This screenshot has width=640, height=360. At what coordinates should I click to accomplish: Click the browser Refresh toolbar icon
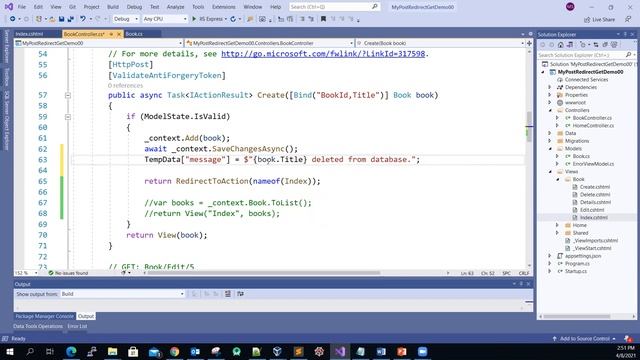(x=233, y=19)
